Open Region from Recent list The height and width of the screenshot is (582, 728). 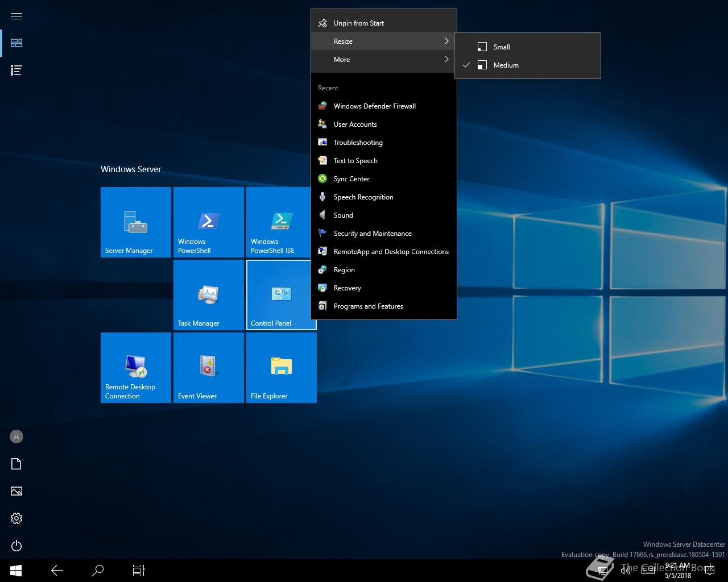(384, 270)
